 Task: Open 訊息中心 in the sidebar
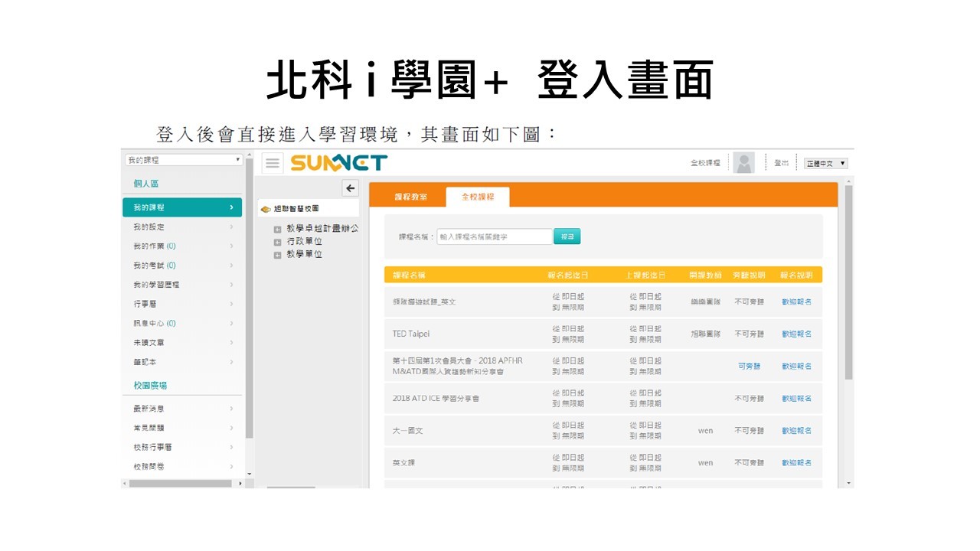[x=182, y=324]
